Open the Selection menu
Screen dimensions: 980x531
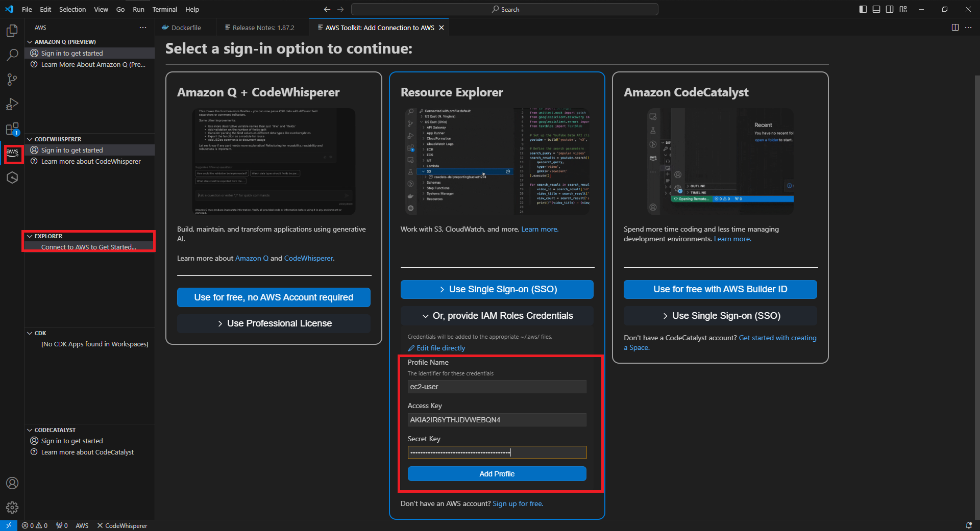(72, 9)
